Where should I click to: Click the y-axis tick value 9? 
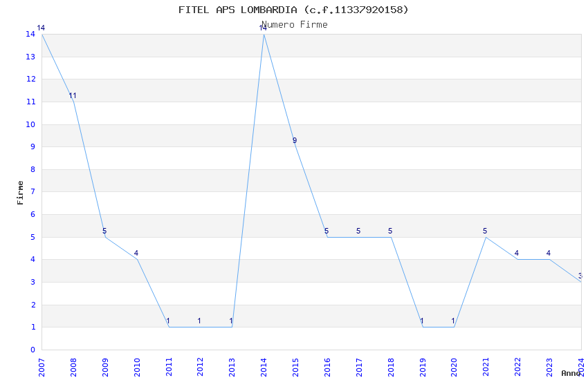pos(33,146)
